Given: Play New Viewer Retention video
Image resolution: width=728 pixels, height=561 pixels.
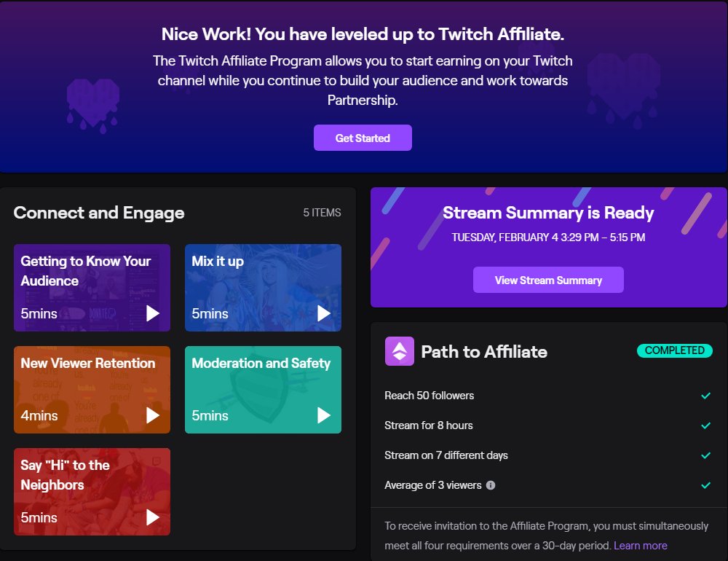Looking at the screenshot, I should coord(153,415).
